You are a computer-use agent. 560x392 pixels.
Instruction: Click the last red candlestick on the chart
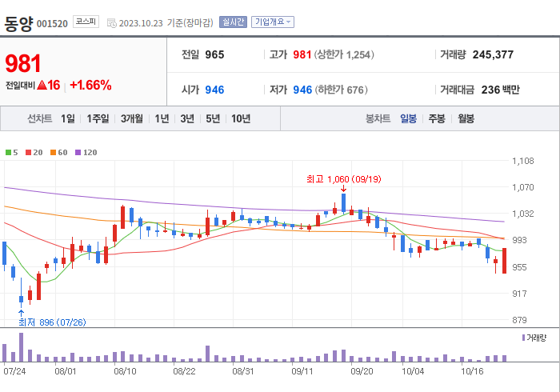click(x=504, y=261)
